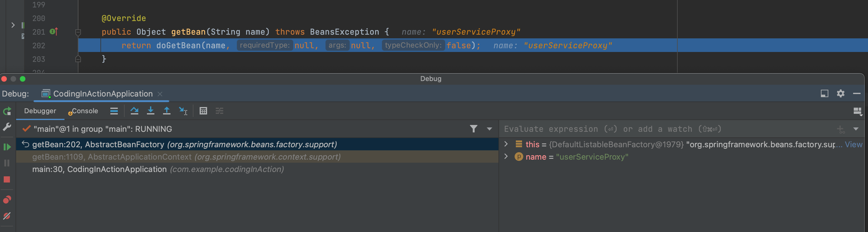Expand the 'name' variable node
This screenshot has height=232, width=868.
(506, 157)
